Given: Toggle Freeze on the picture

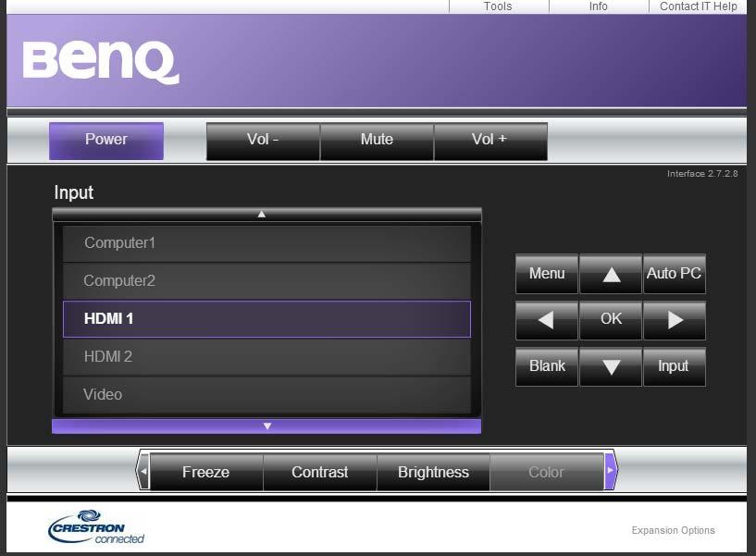Looking at the screenshot, I should point(206,472).
